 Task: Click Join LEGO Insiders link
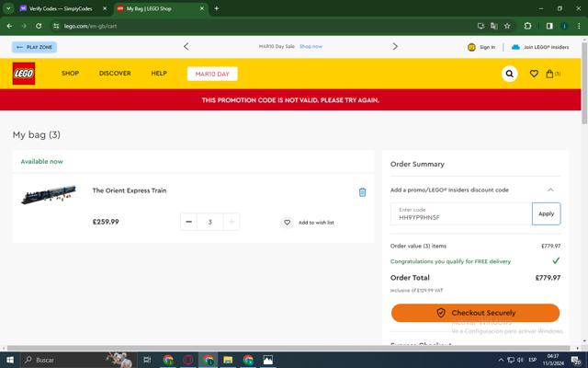pos(546,47)
